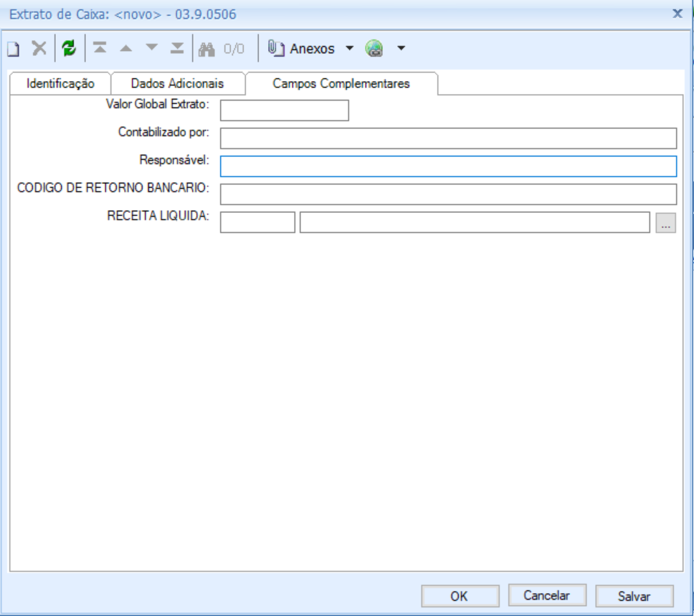The width and height of the screenshot is (694, 616).
Task: Focus the Responsável input field
Action: click(448, 166)
